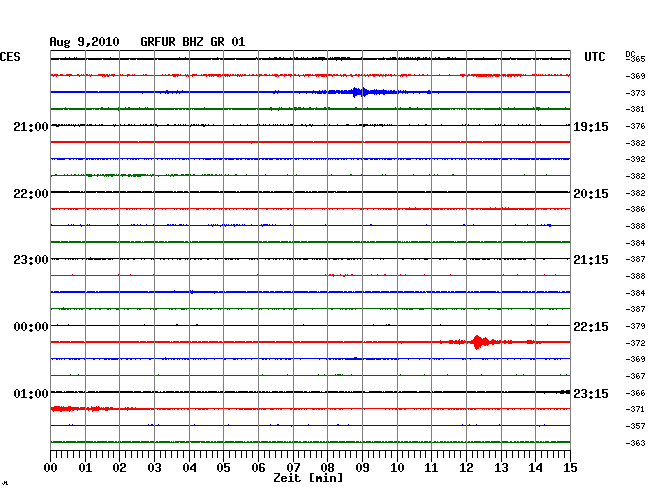This screenshot has height=494, width=650.
Task: Click the 11 minute axis label
Action: coord(431,467)
